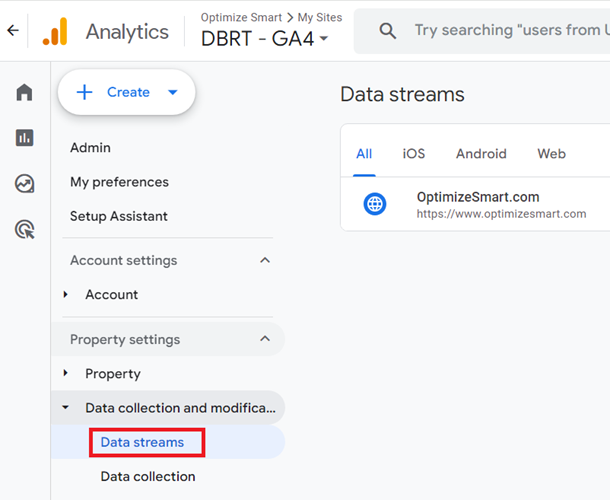Collapse the Account settings section

(x=265, y=260)
